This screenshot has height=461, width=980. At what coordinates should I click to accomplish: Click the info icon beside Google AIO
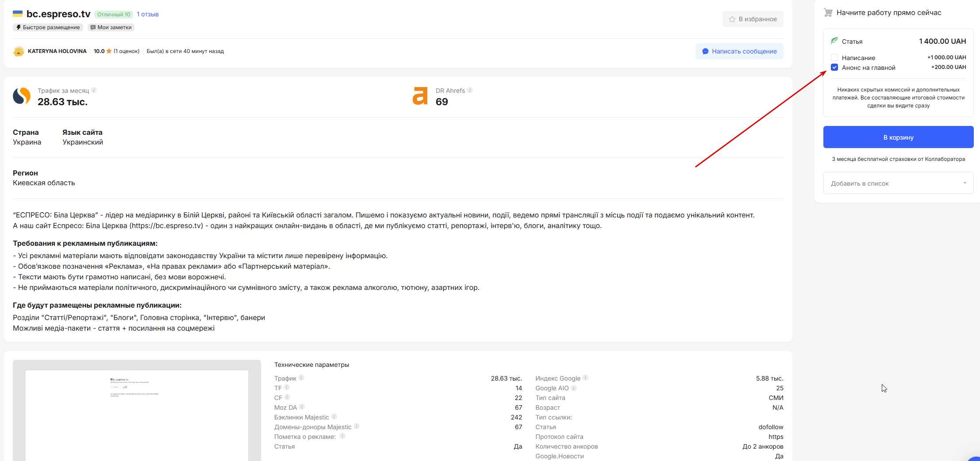tap(574, 387)
